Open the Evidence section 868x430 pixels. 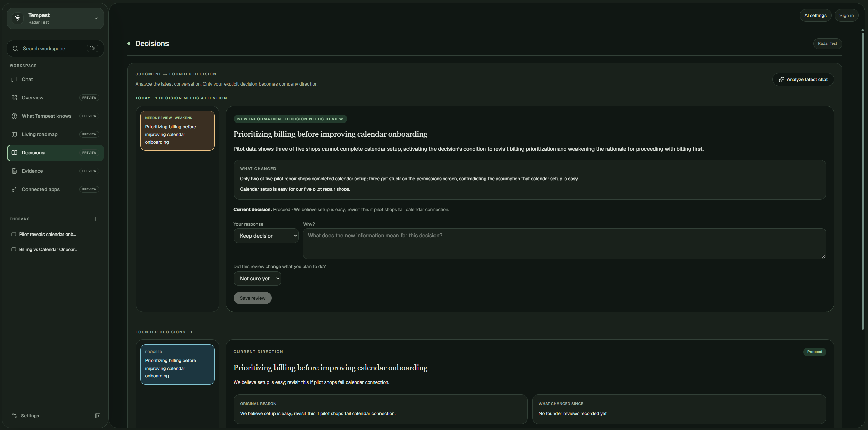55,171
